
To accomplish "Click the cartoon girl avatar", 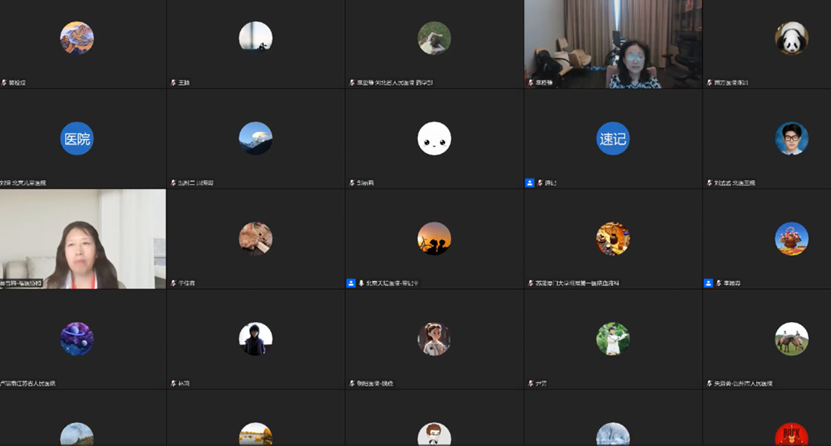I will [434, 339].
